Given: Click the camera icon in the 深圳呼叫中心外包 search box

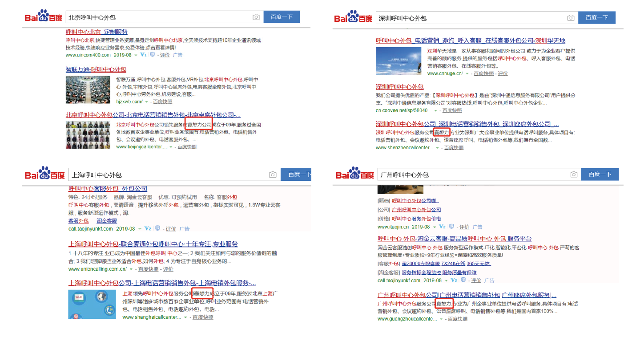Looking at the screenshot, I should (x=571, y=17).
